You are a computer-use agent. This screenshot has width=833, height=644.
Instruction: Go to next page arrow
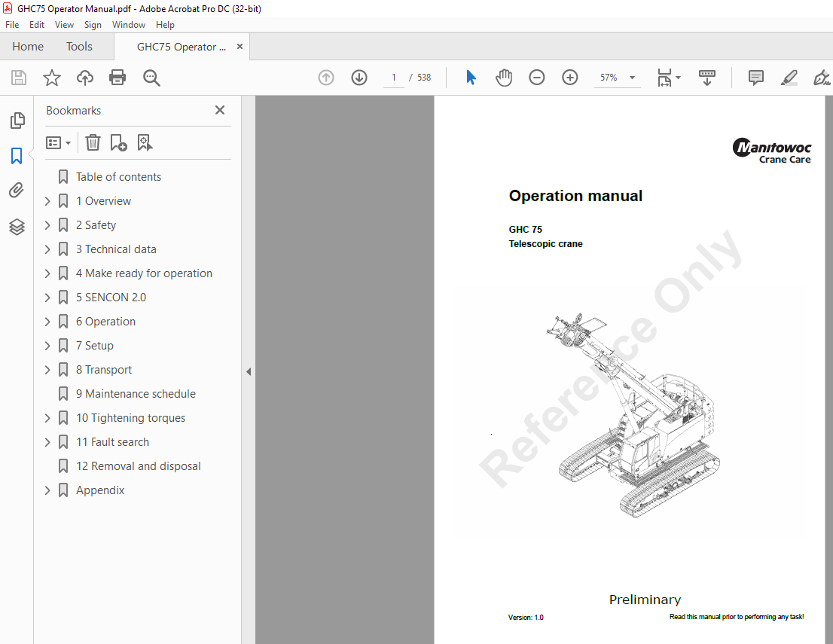coord(359,78)
